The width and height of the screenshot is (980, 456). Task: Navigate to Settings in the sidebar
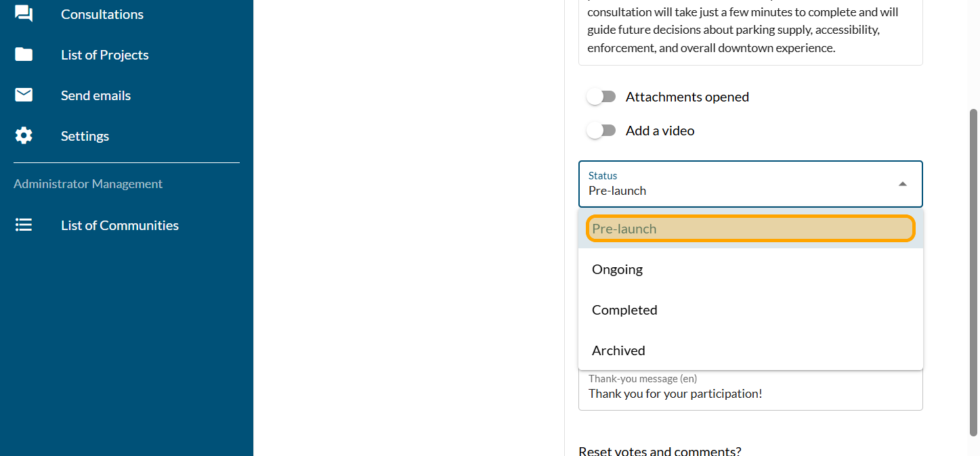[85, 136]
